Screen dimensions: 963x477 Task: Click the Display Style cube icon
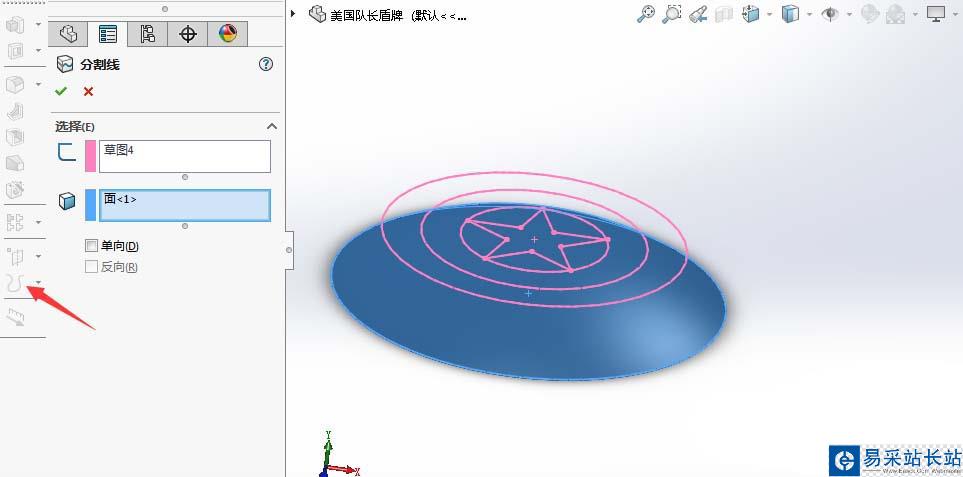(x=790, y=14)
